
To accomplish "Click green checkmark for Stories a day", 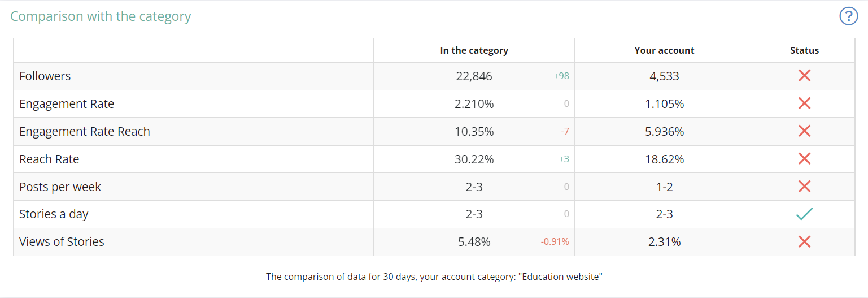I will pyautogui.click(x=804, y=214).
